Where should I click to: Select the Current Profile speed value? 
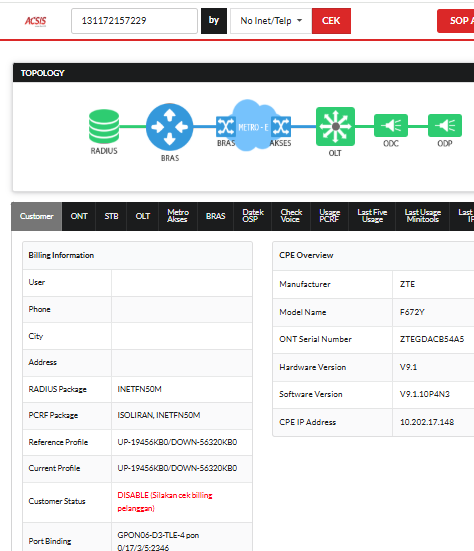(x=177, y=468)
